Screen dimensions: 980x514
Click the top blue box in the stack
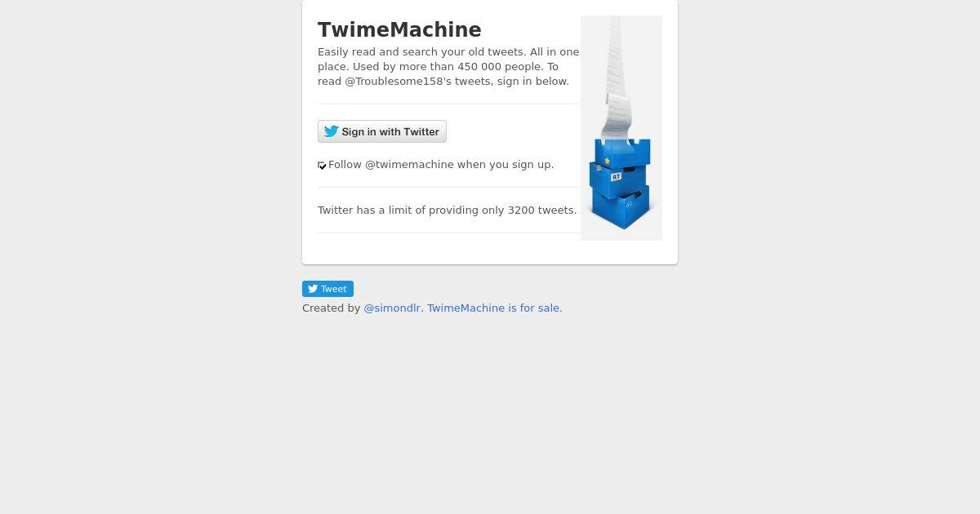(x=622, y=153)
